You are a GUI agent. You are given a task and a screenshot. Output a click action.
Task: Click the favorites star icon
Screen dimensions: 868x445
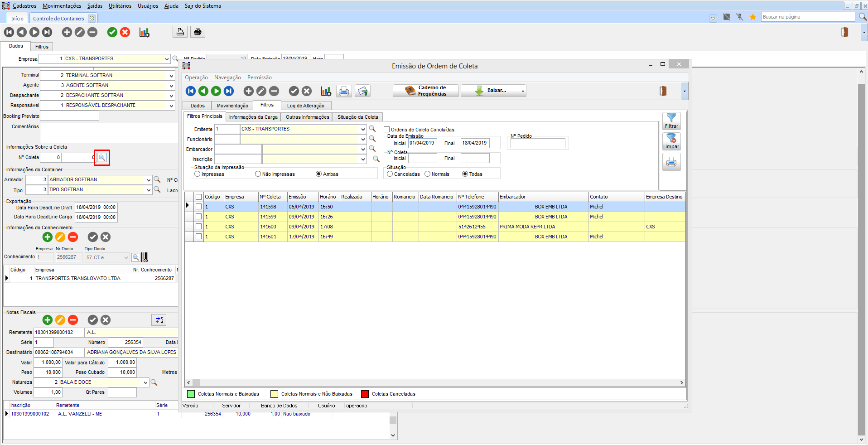pyautogui.click(x=752, y=17)
